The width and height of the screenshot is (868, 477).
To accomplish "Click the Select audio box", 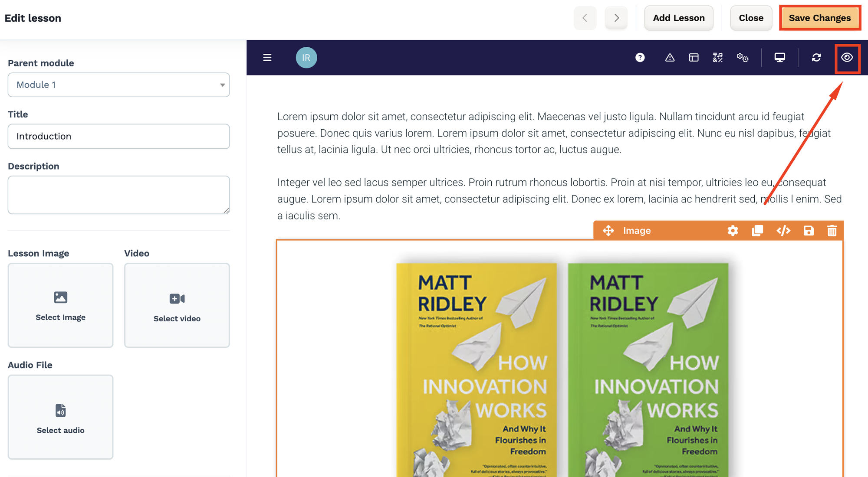I will tap(60, 417).
